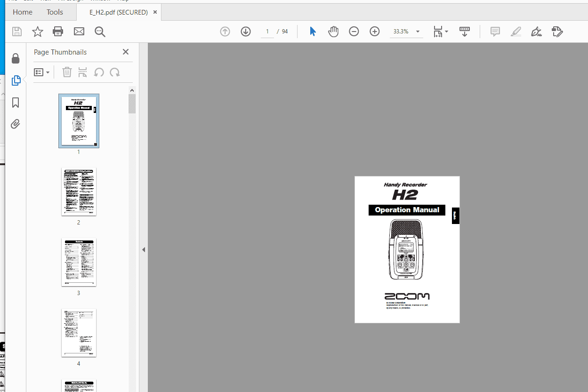Click the stamp or share tool icon
The height and width of the screenshot is (392, 588).
[557, 32]
